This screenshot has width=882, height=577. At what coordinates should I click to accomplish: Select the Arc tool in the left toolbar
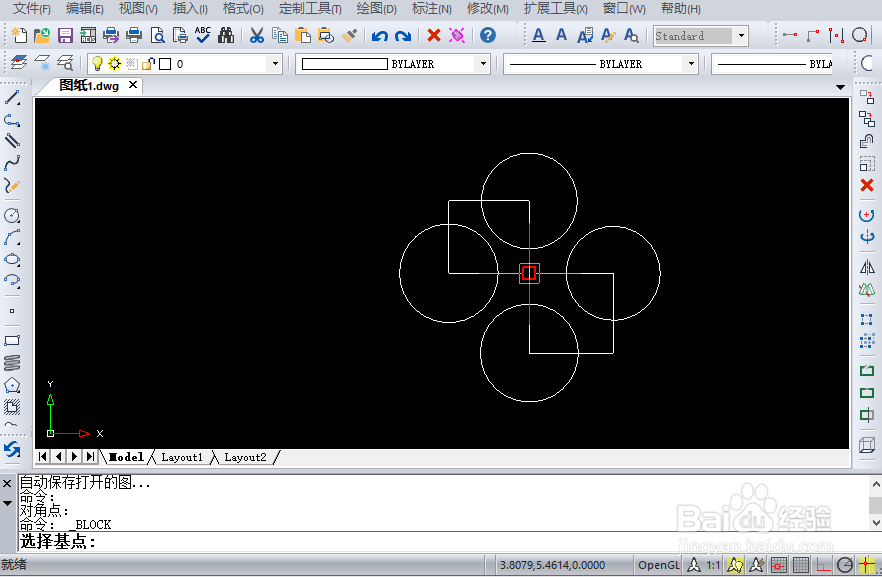pos(12,237)
